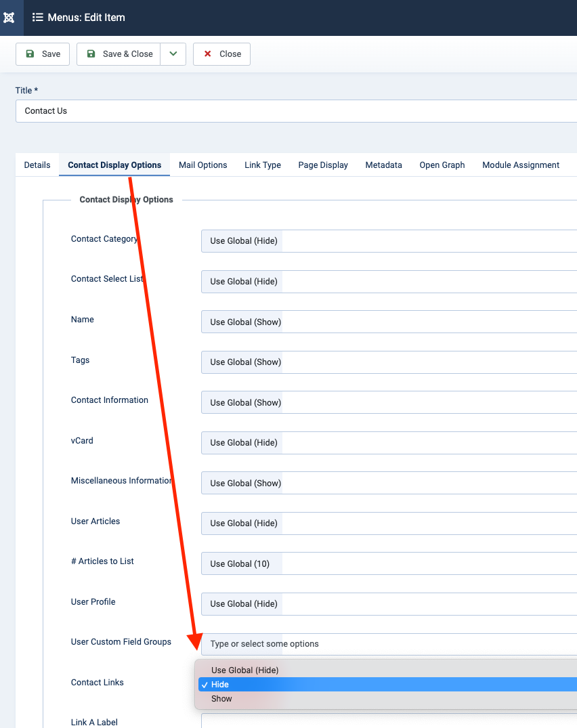Click the Contact Links label

[98, 682]
